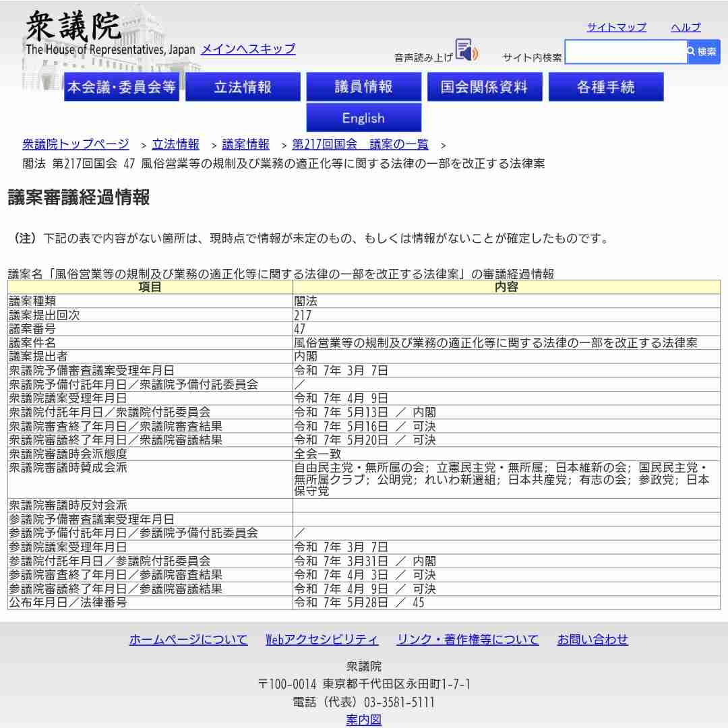Open the 議員情報 menu
Viewport: 728px width, 728px height.
tap(364, 87)
